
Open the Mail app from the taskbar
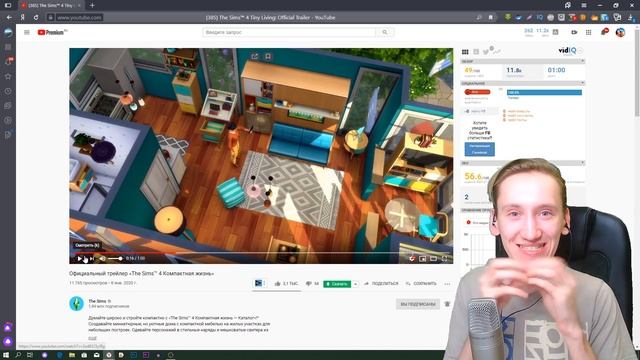tap(97, 355)
